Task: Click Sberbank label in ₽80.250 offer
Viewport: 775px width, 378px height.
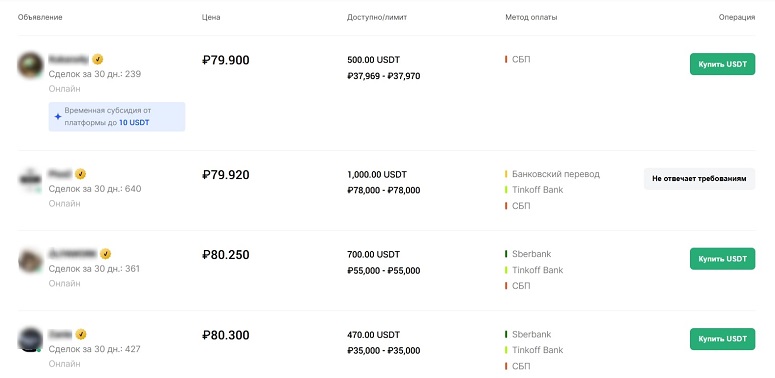Action: tap(531, 254)
